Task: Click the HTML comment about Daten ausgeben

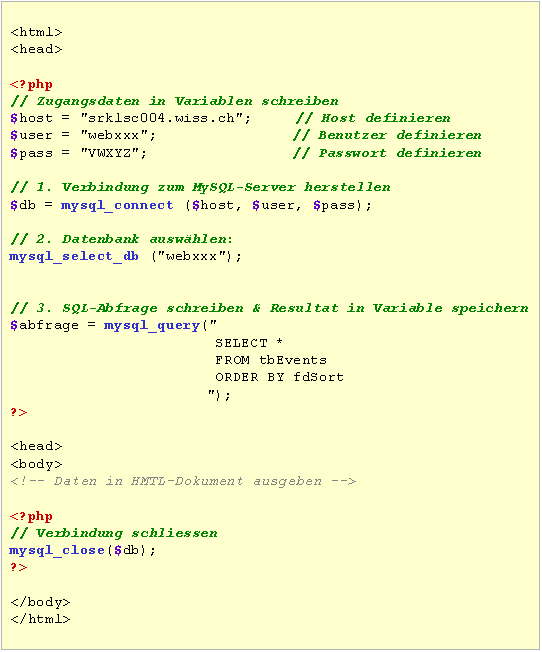Action: [183, 481]
